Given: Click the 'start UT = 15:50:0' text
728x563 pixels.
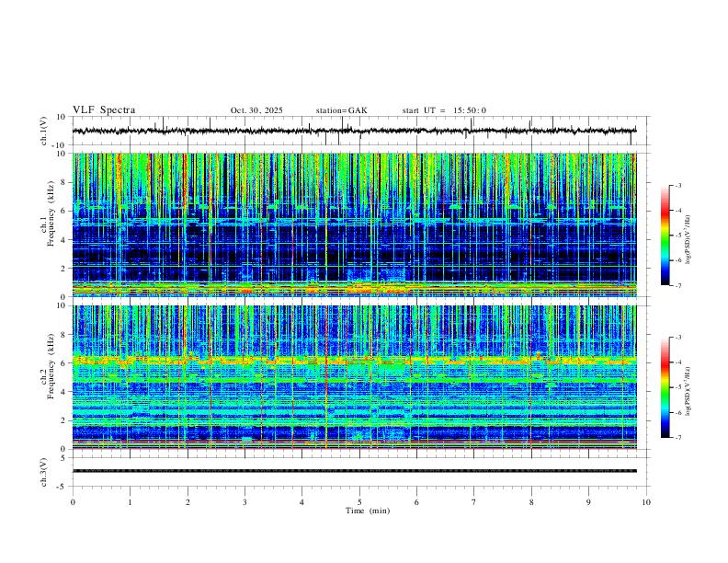Looking at the screenshot, I should click(x=444, y=110).
